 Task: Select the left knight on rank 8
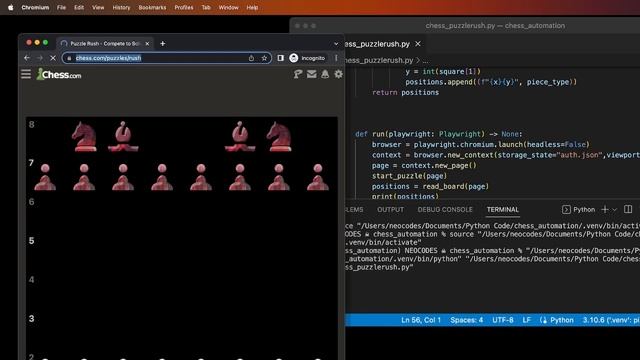pos(84,136)
